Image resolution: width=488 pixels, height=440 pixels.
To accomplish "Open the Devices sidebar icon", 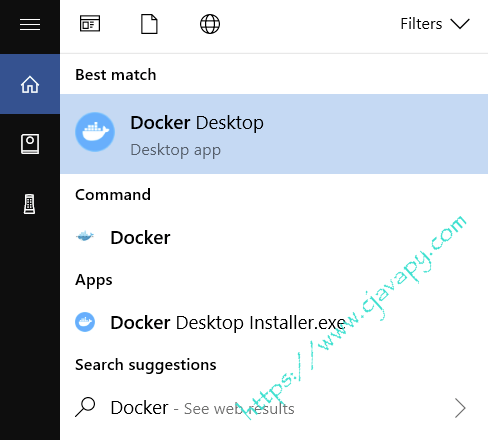I will (30, 204).
